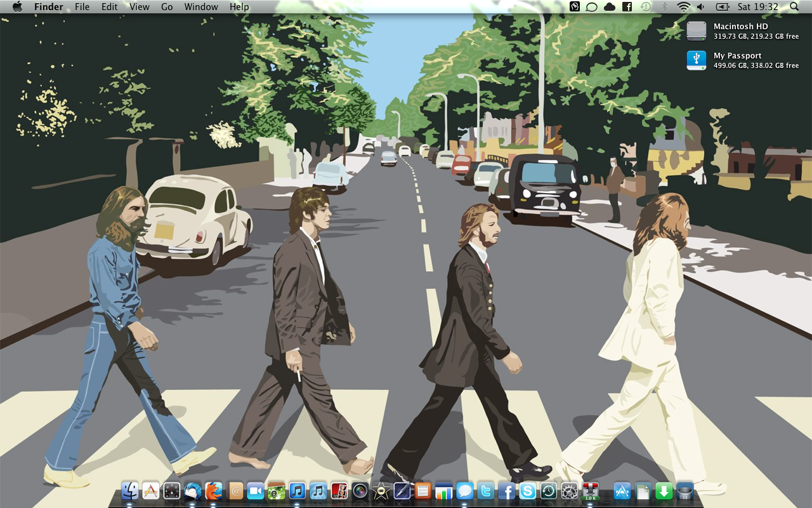This screenshot has height=508, width=812.
Task: Open the Help menu
Action: click(x=239, y=7)
